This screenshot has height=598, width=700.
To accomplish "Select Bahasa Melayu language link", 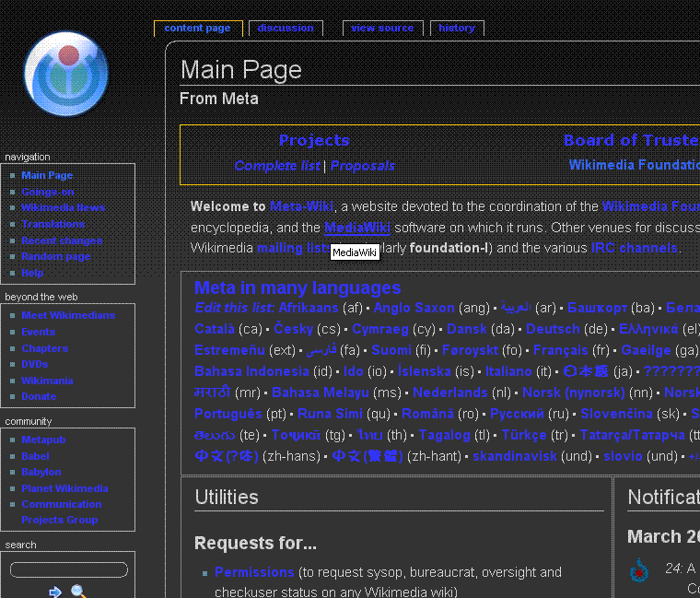I will click(321, 393).
